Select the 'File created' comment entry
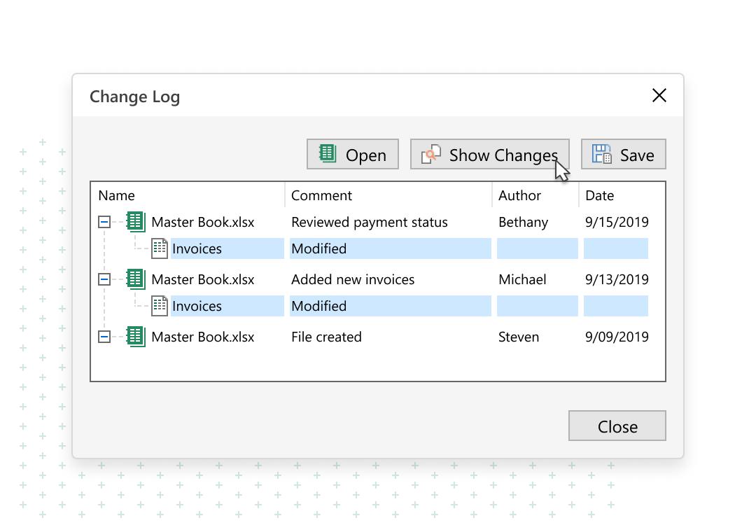Screen dimensions: 756x532 pyautogui.click(x=326, y=337)
